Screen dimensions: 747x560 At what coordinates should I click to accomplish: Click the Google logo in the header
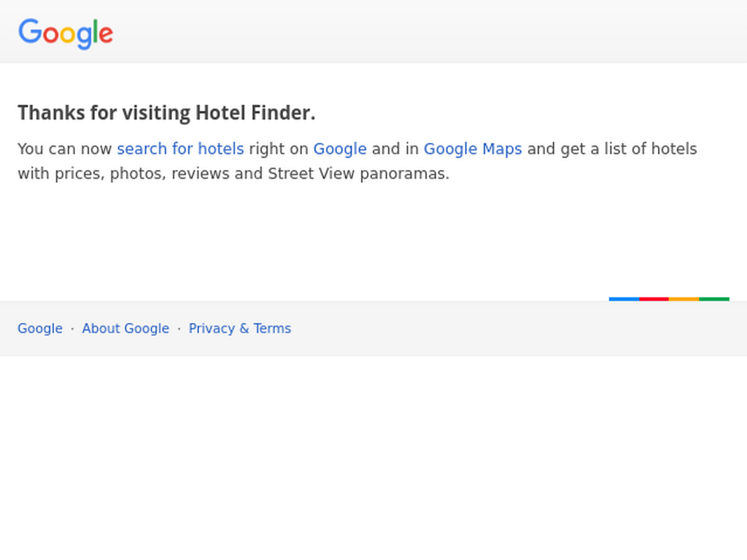(x=66, y=34)
